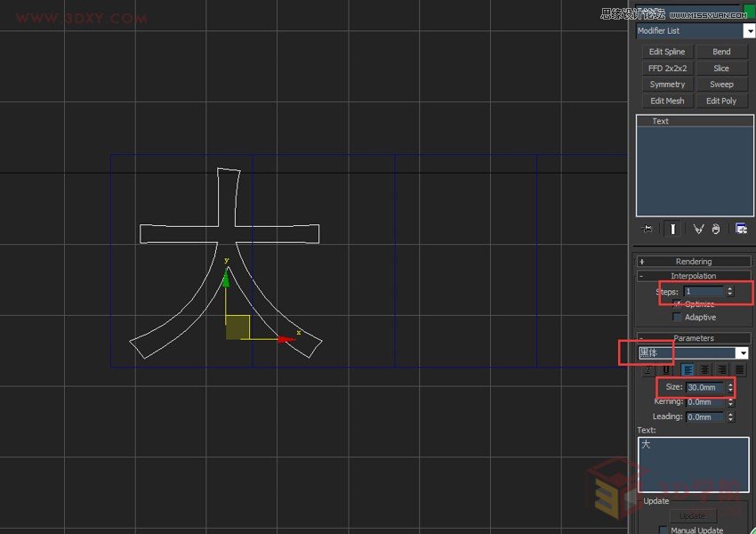
Task: Toggle Manual Update checkbox
Action: point(663,529)
